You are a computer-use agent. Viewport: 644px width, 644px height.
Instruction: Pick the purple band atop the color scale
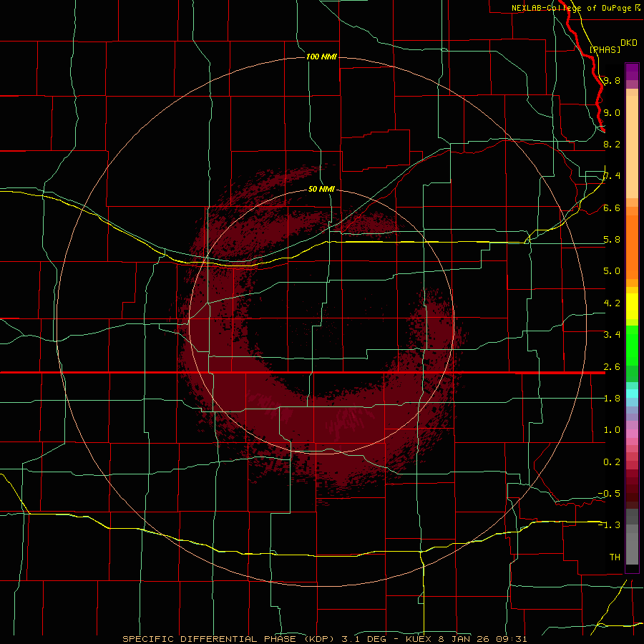coord(632,72)
